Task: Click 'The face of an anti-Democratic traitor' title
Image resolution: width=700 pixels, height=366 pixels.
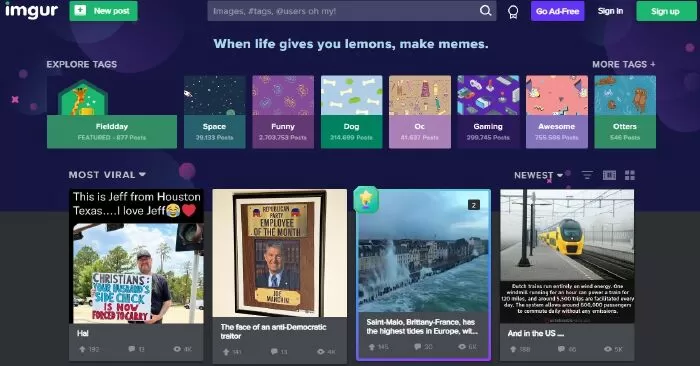Action: pyautogui.click(x=273, y=332)
